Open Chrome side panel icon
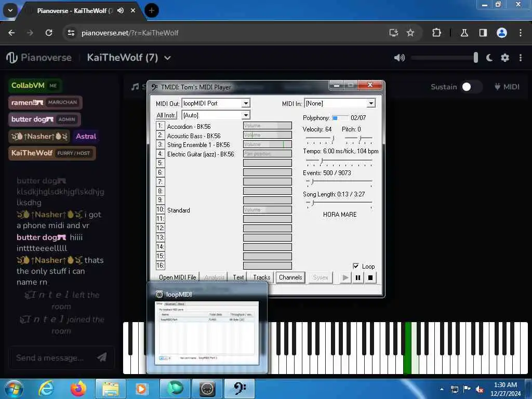 coord(483,33)
